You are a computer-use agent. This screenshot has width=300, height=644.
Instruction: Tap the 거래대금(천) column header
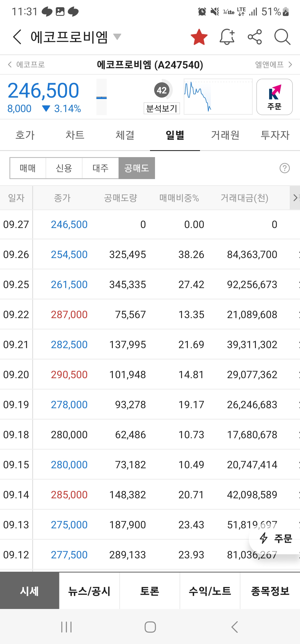[244, 198]
